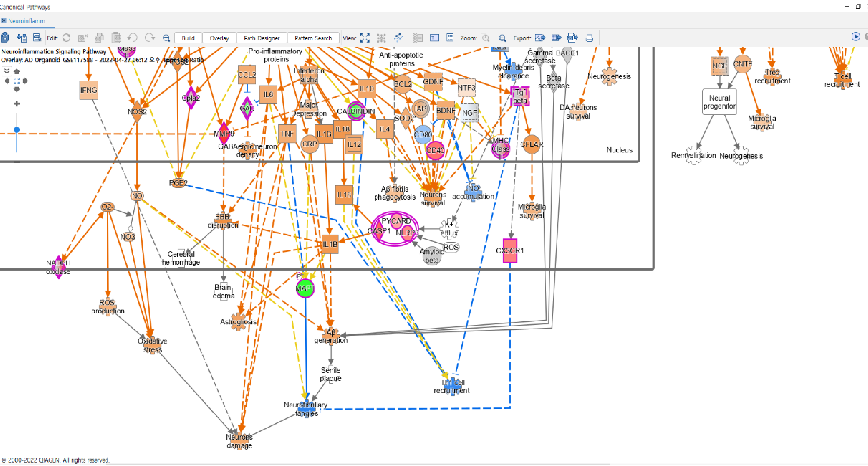Select the TNF node

point(287,134)
